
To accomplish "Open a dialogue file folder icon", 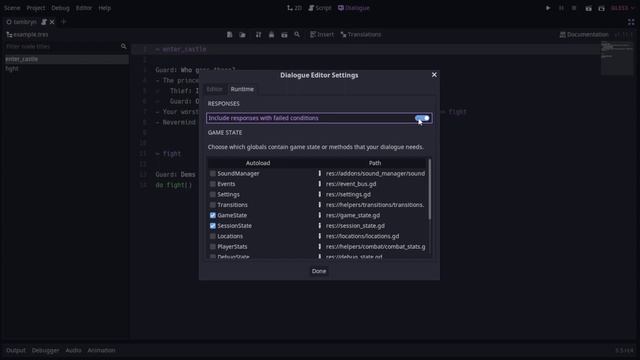I will pyautogui.click(x=242, y=35).
